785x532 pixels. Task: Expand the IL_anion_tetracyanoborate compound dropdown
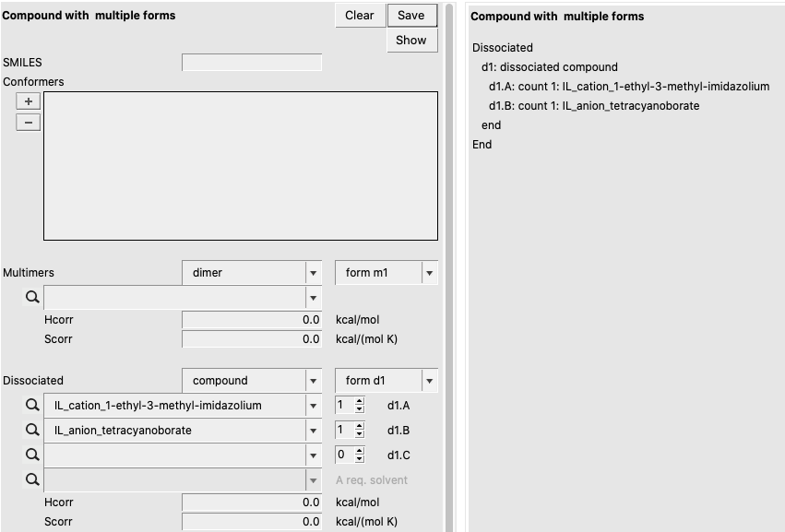click(313, 430)
